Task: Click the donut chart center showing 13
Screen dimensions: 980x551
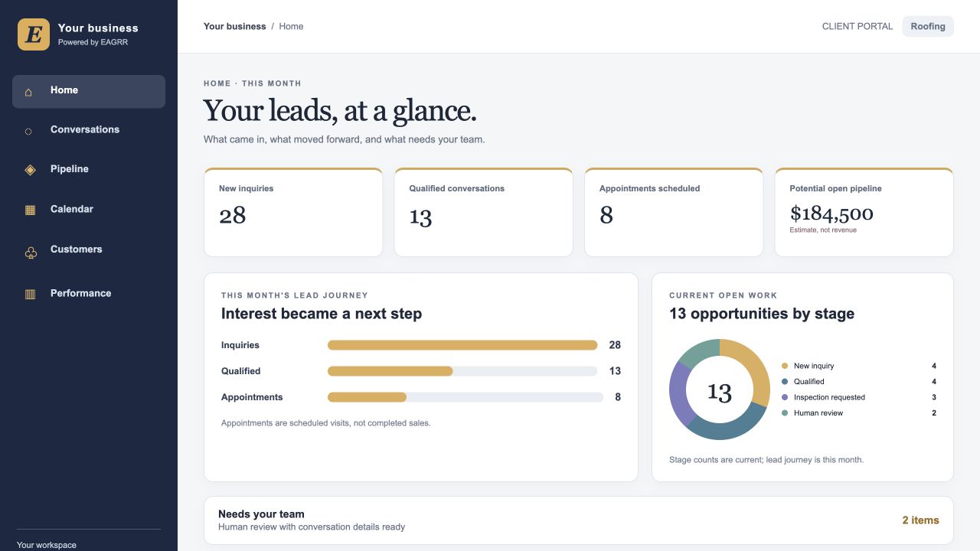Action: 720,392
